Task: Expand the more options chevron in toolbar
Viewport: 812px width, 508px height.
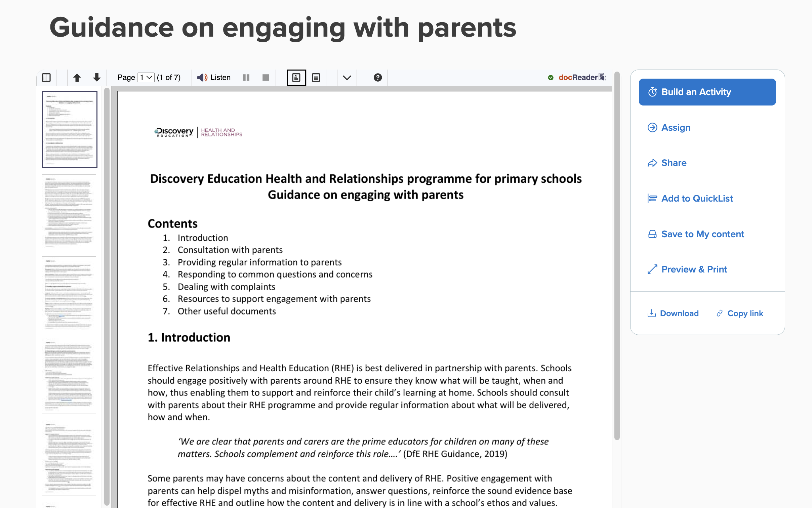Action: coord(347,78)
